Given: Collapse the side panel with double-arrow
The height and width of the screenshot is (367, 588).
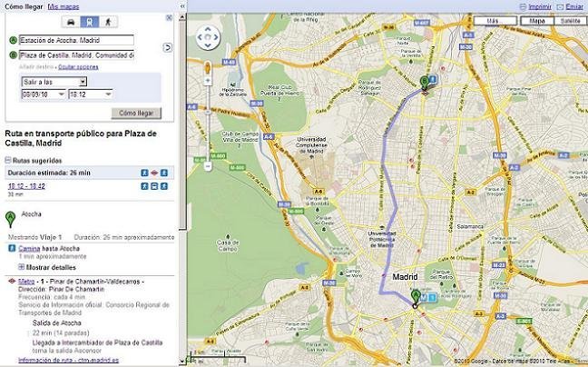Looking at the screenshot, I should [182, 6].
